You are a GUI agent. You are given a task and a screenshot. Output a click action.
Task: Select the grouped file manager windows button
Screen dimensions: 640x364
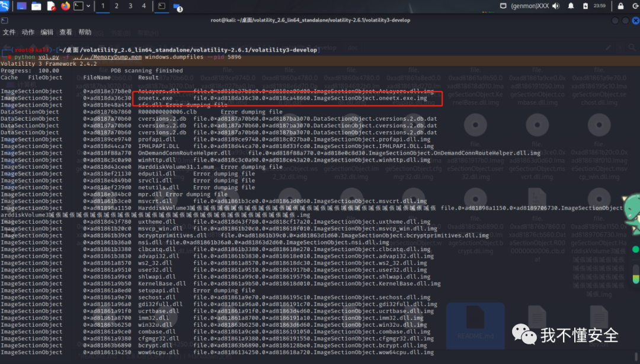tap(178, 7)
